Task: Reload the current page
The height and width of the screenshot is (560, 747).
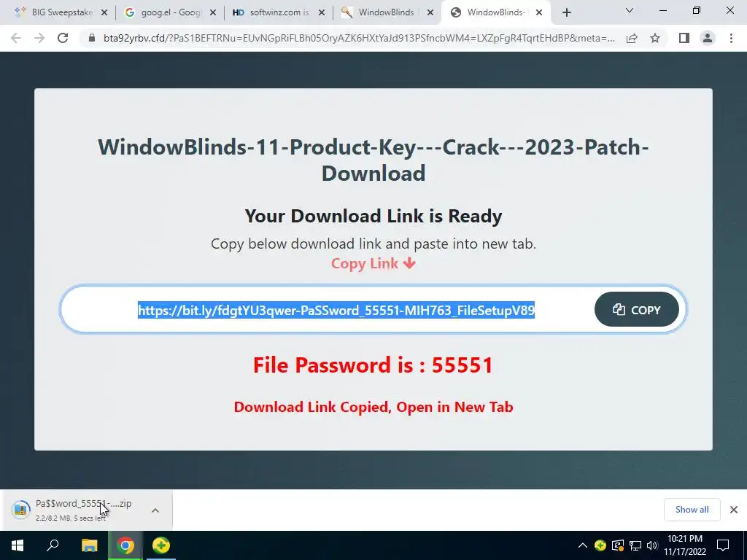Action: pyautogui.click(x=63, y=38)
